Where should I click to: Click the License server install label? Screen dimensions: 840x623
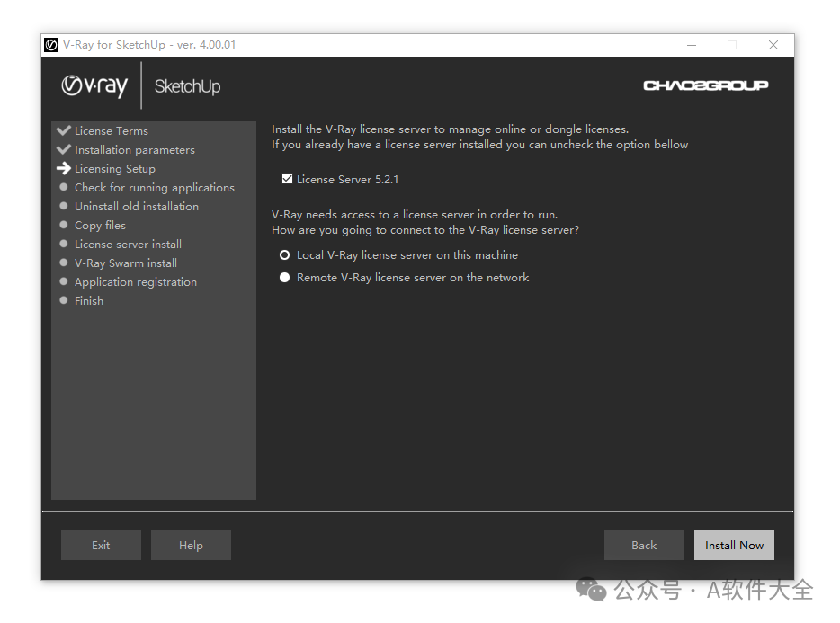click(x=128, y=245)
